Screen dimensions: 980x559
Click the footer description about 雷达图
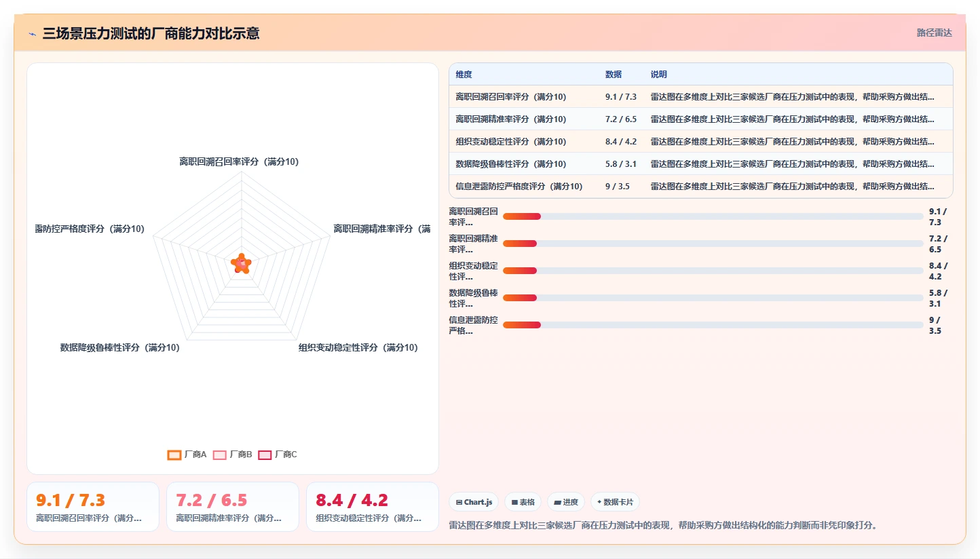[x=663, y=526]
